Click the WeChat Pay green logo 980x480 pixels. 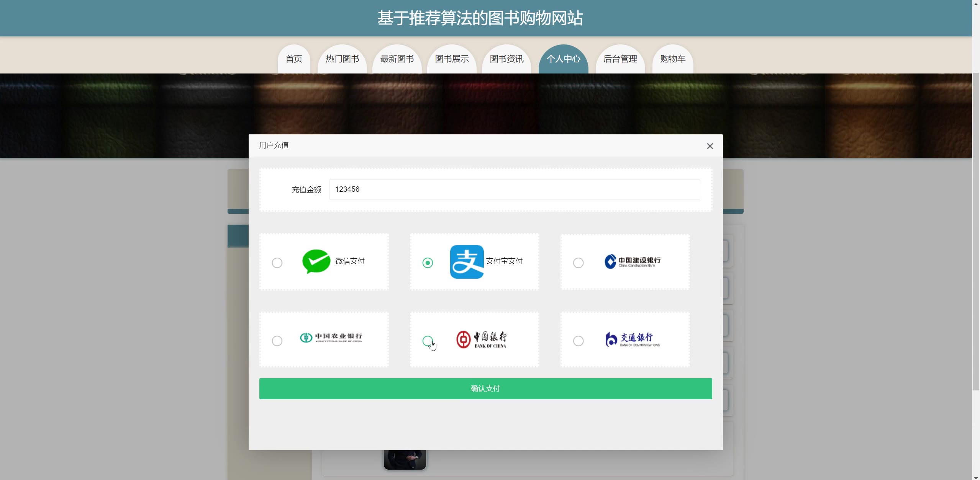[x=316, y=261]
